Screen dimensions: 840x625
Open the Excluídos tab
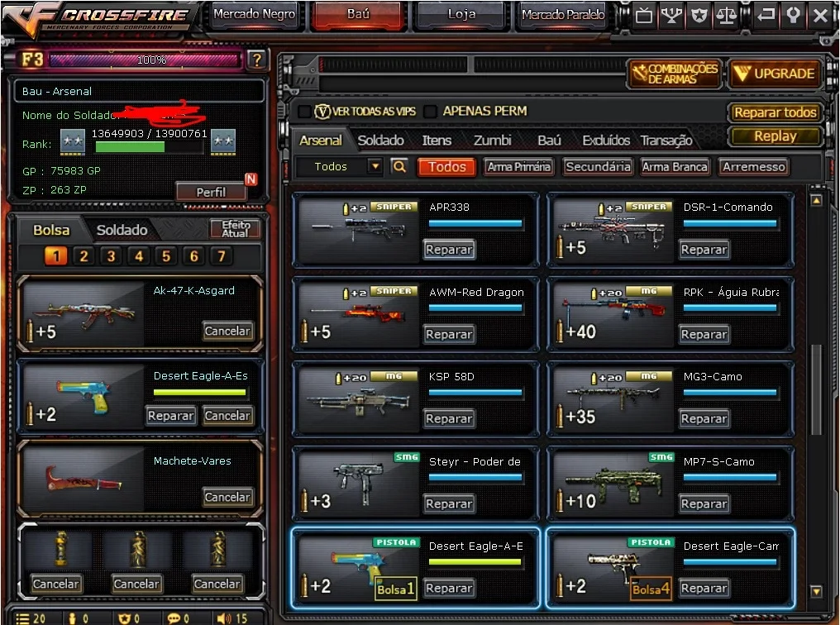(606, 141)
